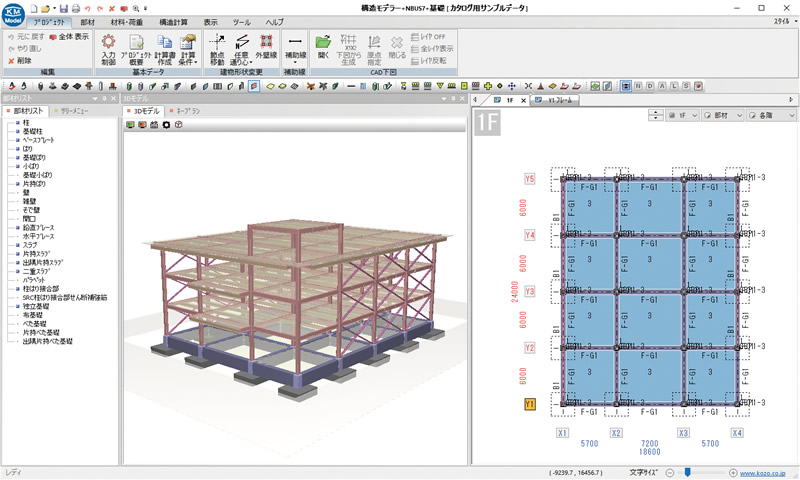Switch to 材料・荷重 ribbon tab
Viewport: 800px width, 480px height.
pos(127,22)
